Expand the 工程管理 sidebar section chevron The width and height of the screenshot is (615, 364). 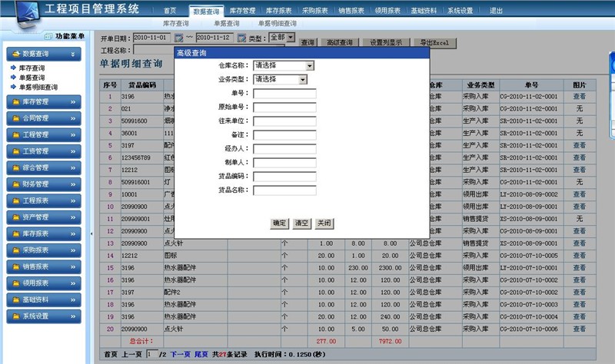click(73, 135)
